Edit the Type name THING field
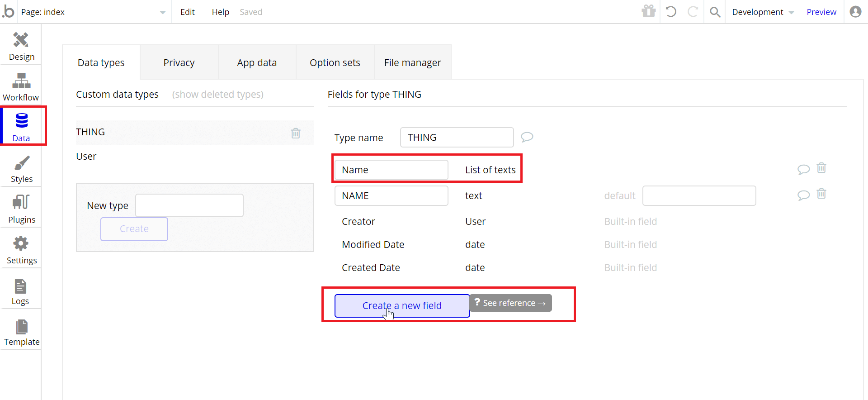Image resolution: width=868 pixels, height=400 pixels. (x=457, y=137)
